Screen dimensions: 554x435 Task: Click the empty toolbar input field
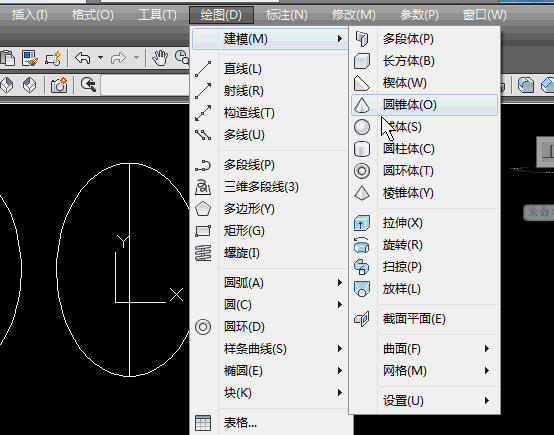pyautogui.click(x=146, y=85)
